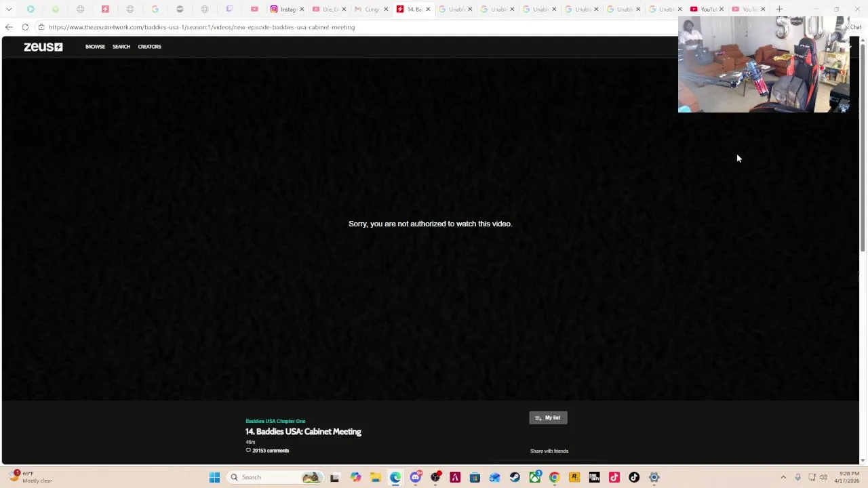Open Settings gear from the taskbar
Screen dimensions: 868x488
(x=654, y=477)
